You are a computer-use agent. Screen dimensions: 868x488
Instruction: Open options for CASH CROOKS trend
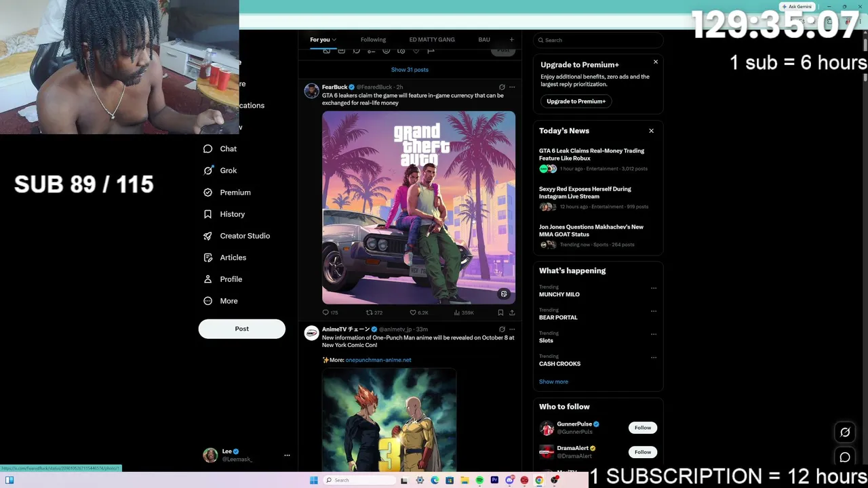point(654,357)
